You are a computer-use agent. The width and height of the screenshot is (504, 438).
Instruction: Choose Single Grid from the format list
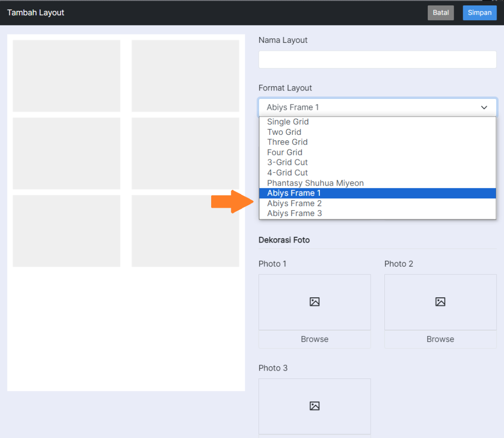pyautogui.click(x=378, y=122)
